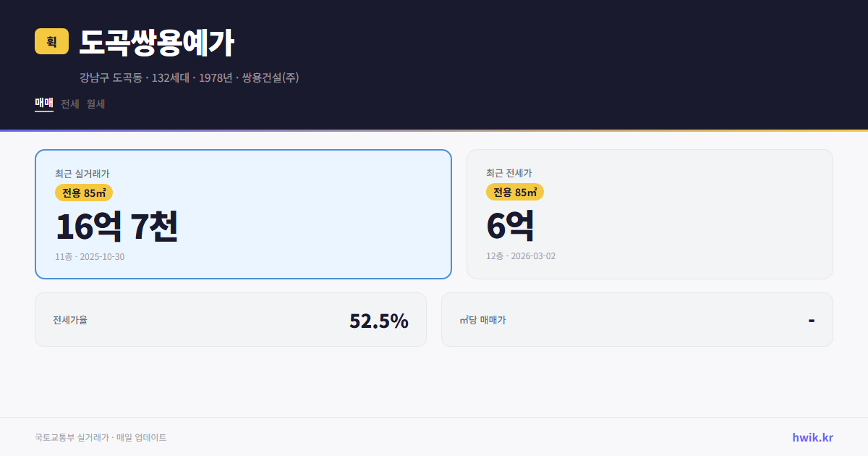The width and height of the screenshot is (868, 456).
Task: Open the hwik.kr link
Action: pos(812,436)
